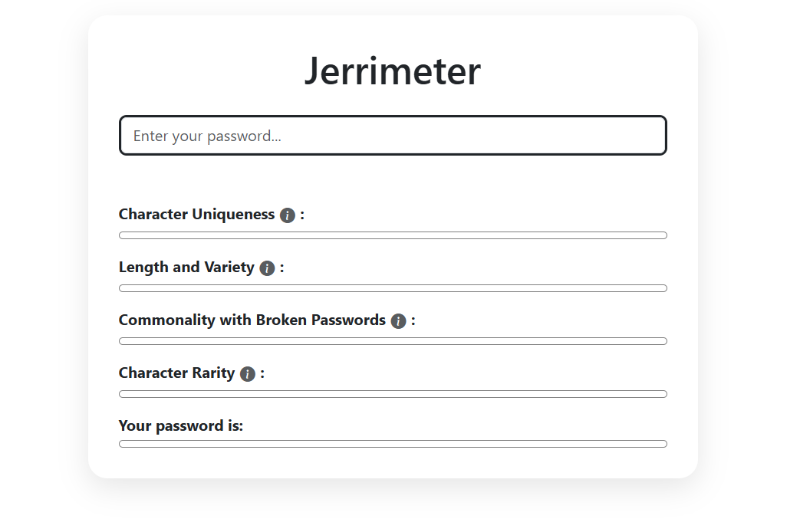Click the Character Rarity meter bar

point(393,394)
